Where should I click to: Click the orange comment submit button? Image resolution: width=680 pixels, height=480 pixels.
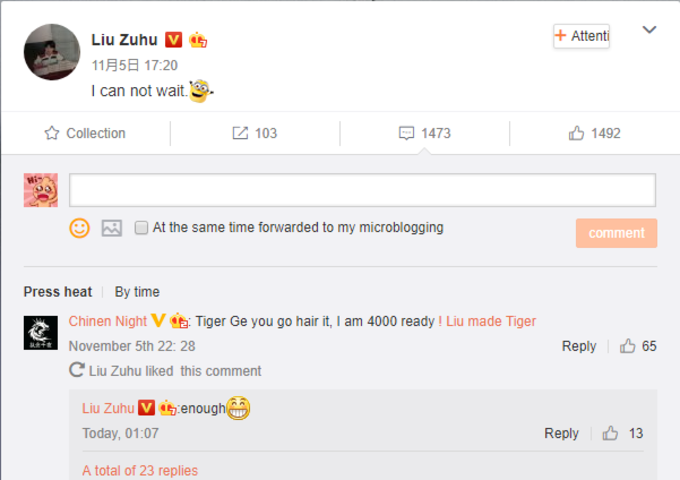[x=616, y=233]
